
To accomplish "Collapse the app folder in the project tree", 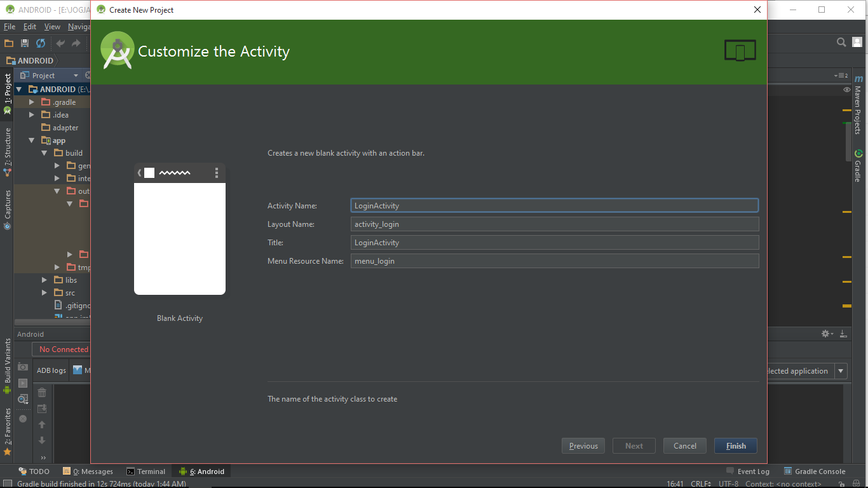I will (x=31, y=140).
